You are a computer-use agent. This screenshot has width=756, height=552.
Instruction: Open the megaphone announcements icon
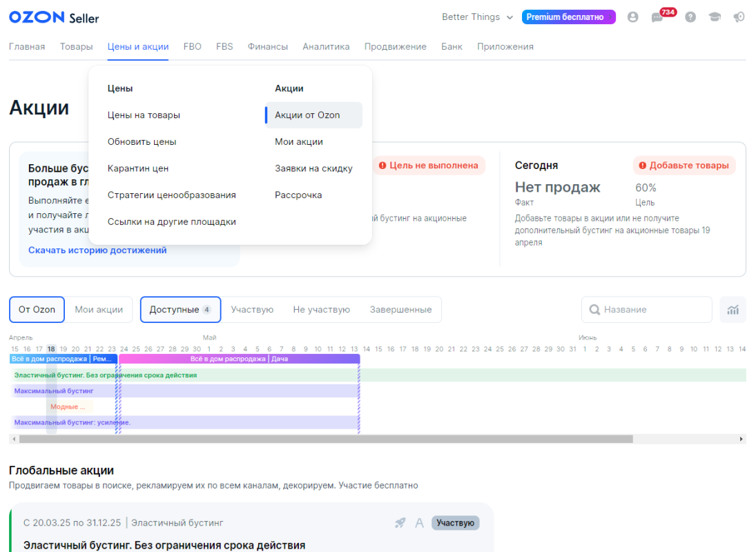point(739,17)
